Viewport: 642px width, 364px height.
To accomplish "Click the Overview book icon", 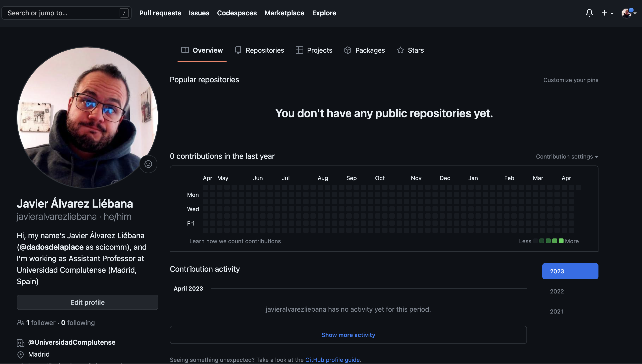I will tap(185, 50).
